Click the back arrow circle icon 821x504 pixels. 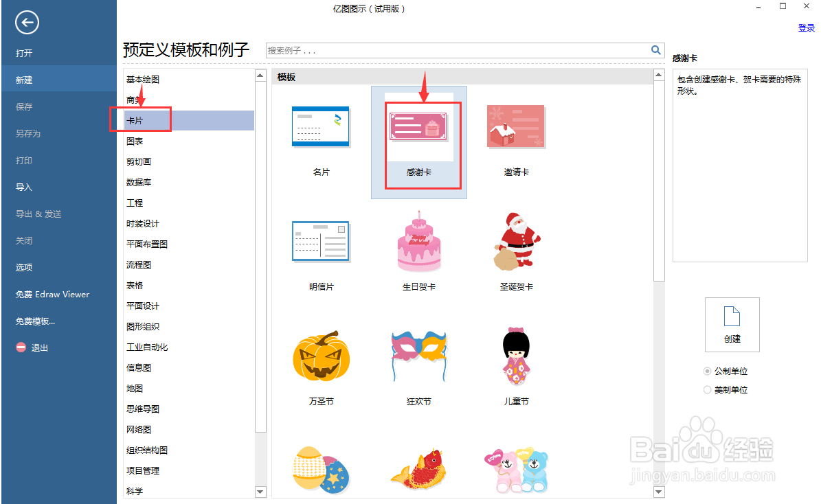tap(27, 23)
